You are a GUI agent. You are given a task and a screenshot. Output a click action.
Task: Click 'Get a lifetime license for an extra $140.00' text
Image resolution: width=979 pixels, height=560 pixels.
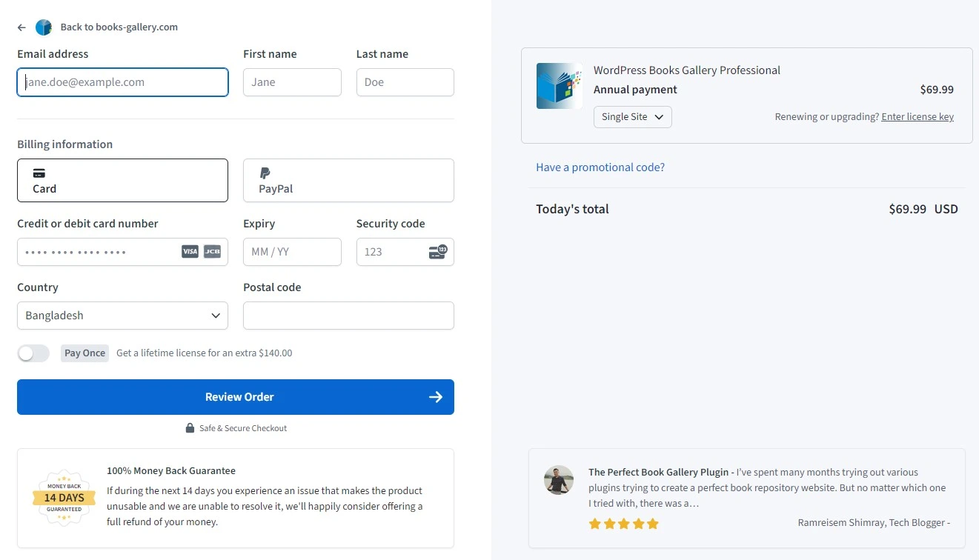click(205, 353)
